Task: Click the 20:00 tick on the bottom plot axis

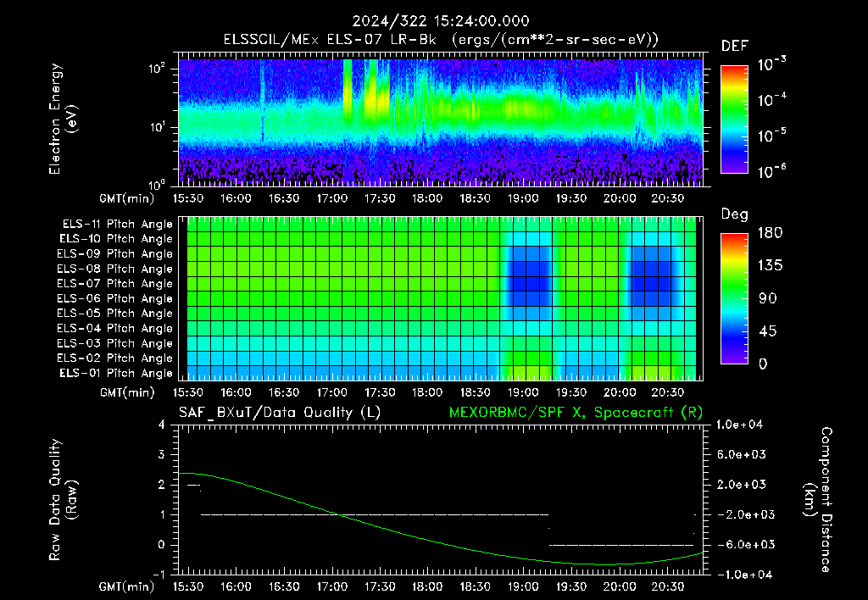Action: click(x=620, y=586)
